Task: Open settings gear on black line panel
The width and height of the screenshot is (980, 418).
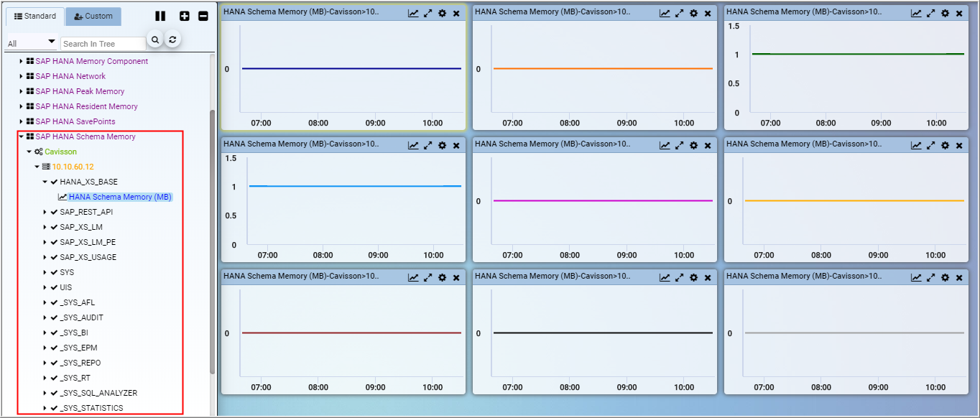Action: pos(693,278)
